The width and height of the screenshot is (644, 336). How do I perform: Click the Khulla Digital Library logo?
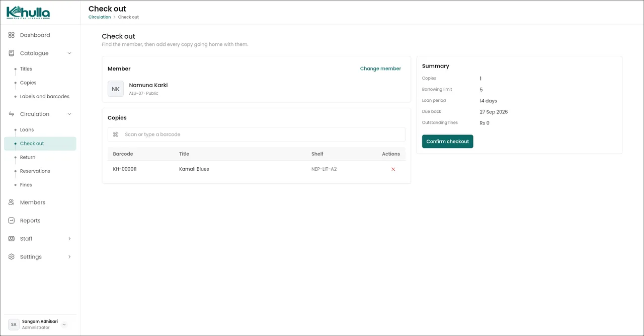click(x=28, y=13)
